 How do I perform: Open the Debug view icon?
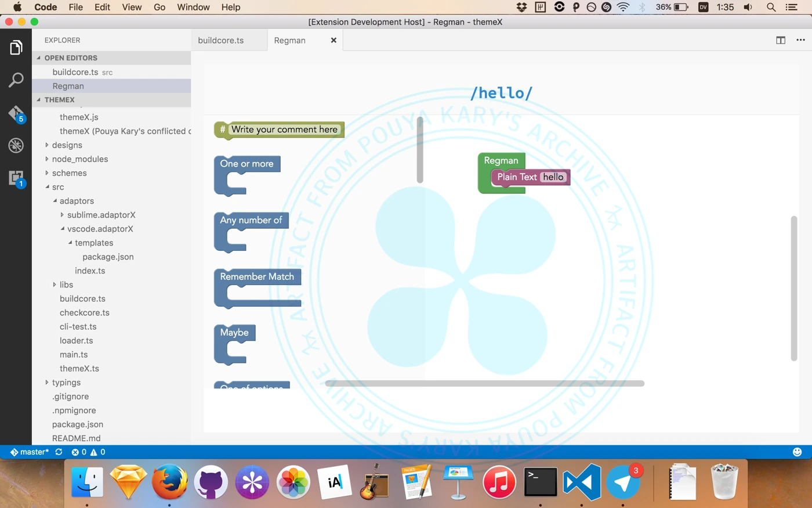pyautogui.click(x=16, y=145)
